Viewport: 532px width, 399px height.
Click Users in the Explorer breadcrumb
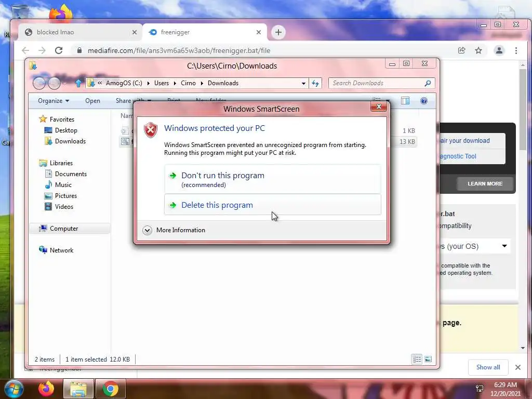coord(162,83)
